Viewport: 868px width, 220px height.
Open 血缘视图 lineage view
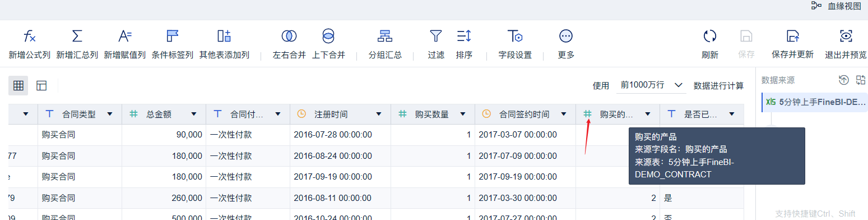(x=837, y=6)
